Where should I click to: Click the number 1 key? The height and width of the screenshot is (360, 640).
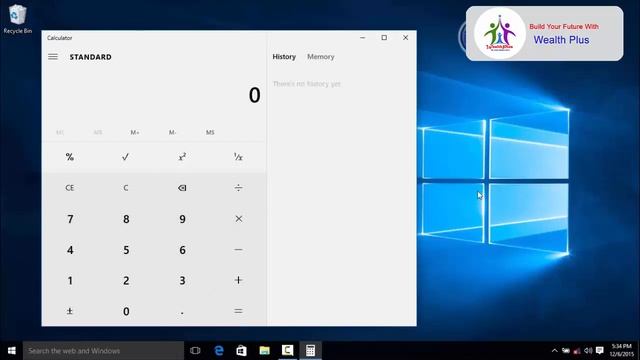(x=70, y=280)
